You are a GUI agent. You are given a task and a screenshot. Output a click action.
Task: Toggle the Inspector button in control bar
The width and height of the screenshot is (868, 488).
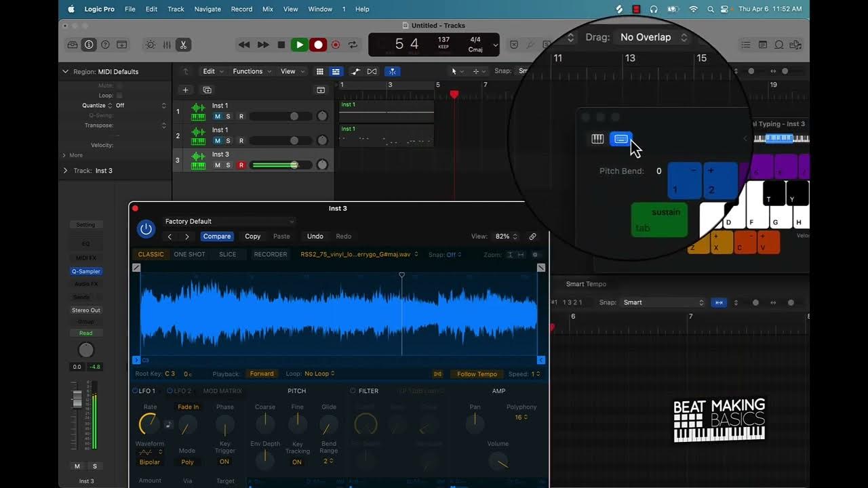click(89, 45)
